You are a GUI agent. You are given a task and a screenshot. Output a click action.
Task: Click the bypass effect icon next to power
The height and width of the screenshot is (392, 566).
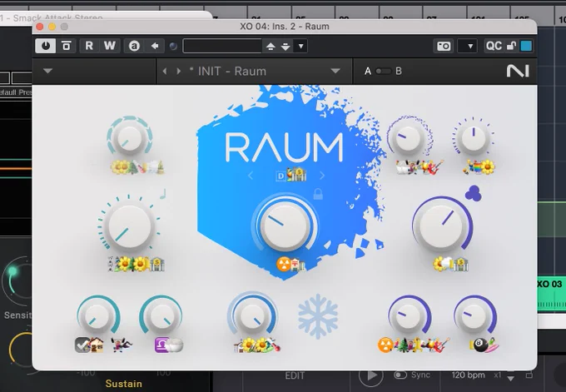(x=67, y=46)
